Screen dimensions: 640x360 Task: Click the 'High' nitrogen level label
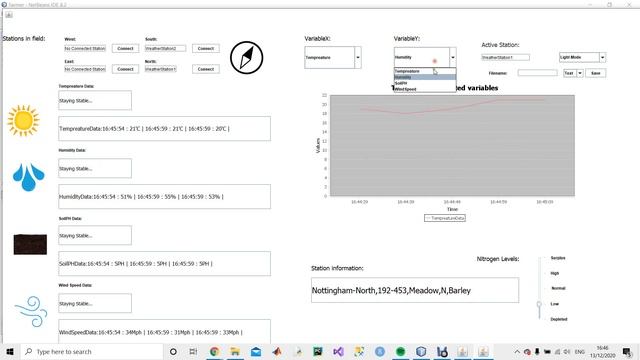tap(555, 273)
